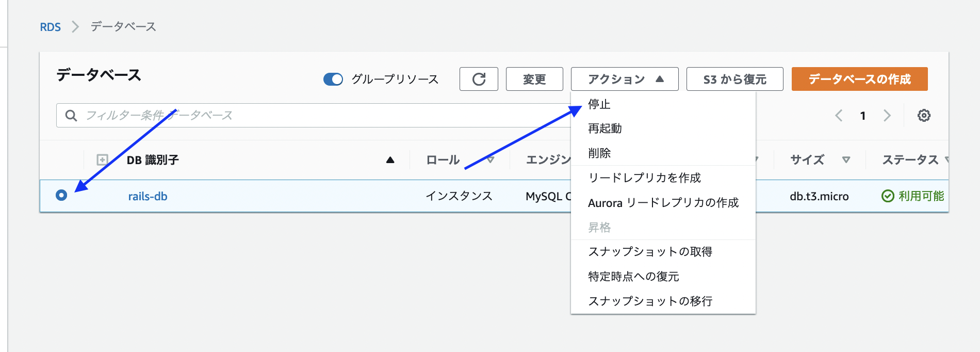Choose 停止 from the actions menu
980x352 pixels.
click(599, 104)
